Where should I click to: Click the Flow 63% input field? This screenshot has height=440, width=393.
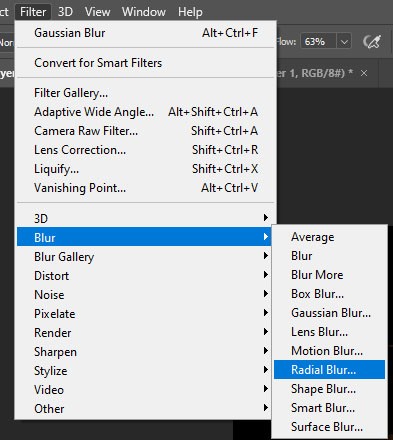318,42
